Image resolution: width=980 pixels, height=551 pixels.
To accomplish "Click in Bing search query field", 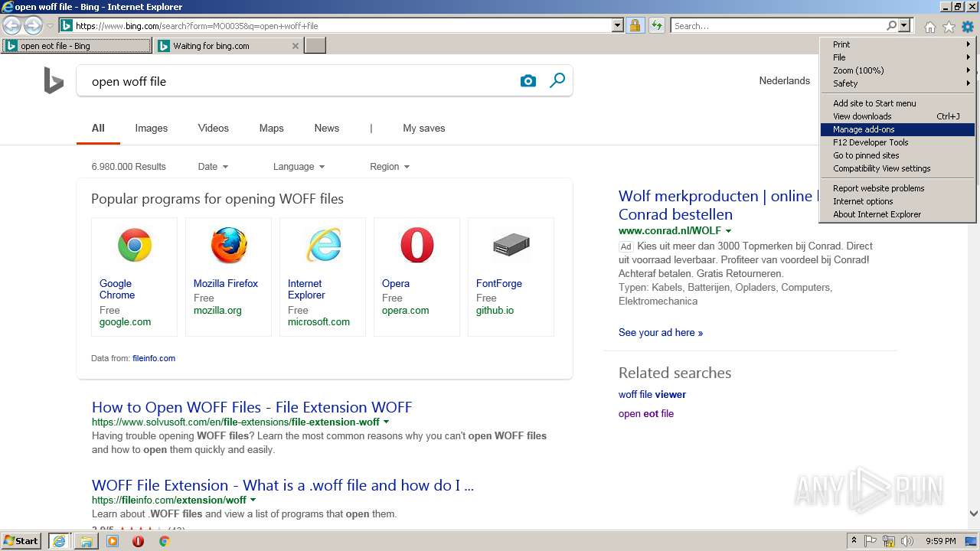I will [299, 81].
